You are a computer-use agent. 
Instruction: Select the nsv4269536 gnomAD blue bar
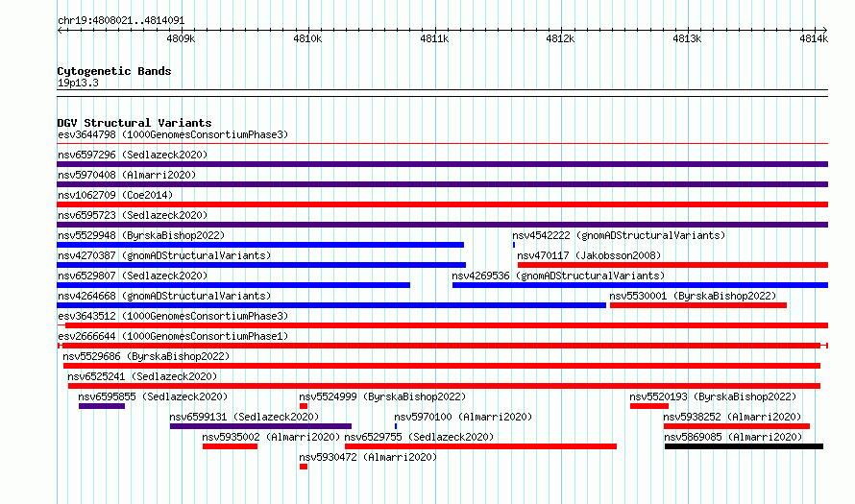pos(640,285)
